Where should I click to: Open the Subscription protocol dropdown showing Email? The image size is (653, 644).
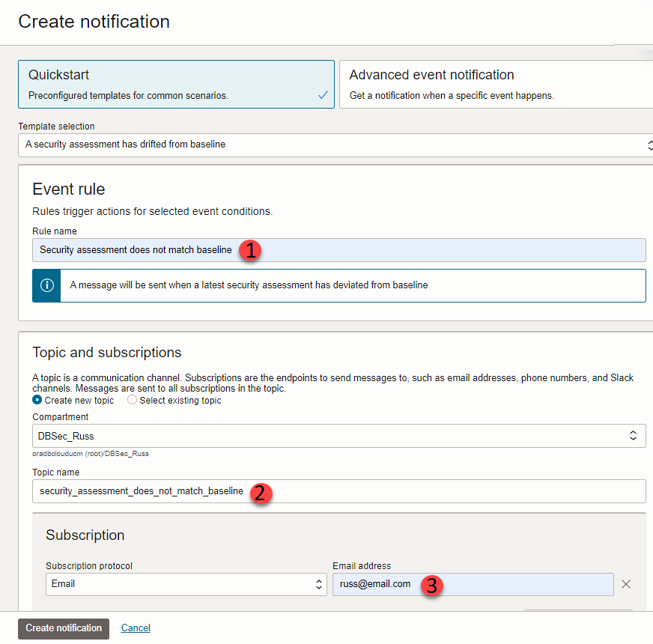(180, 583)
